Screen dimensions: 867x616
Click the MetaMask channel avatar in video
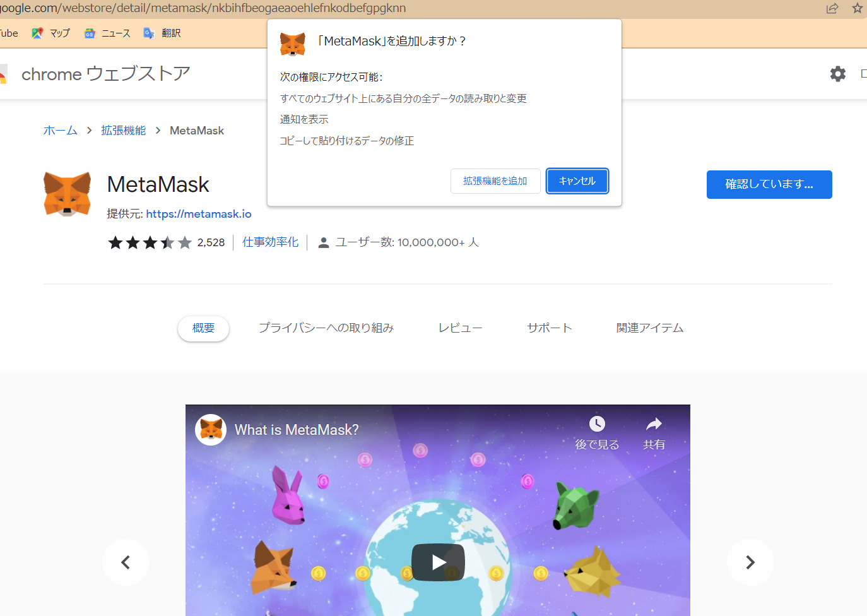tap(211, 430)
